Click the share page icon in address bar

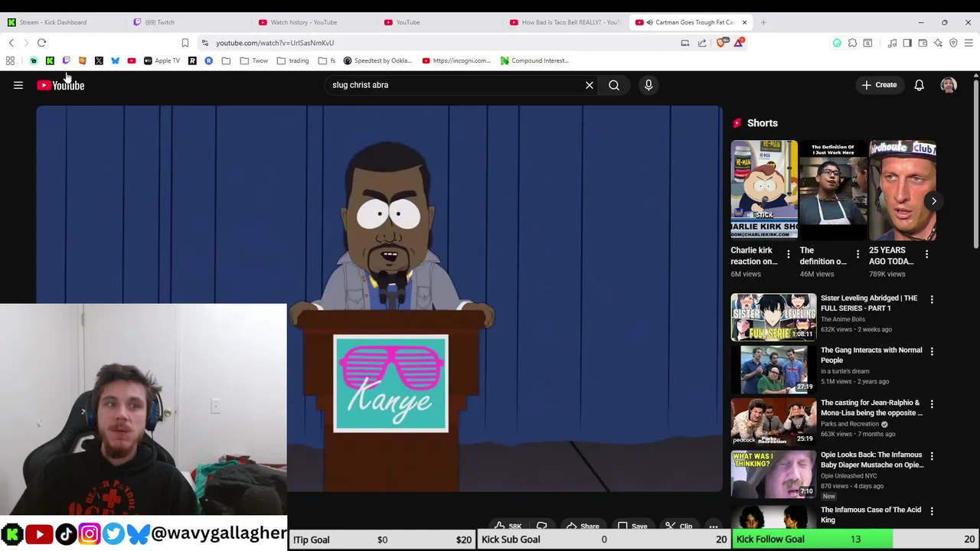click(x=702, y=43)
